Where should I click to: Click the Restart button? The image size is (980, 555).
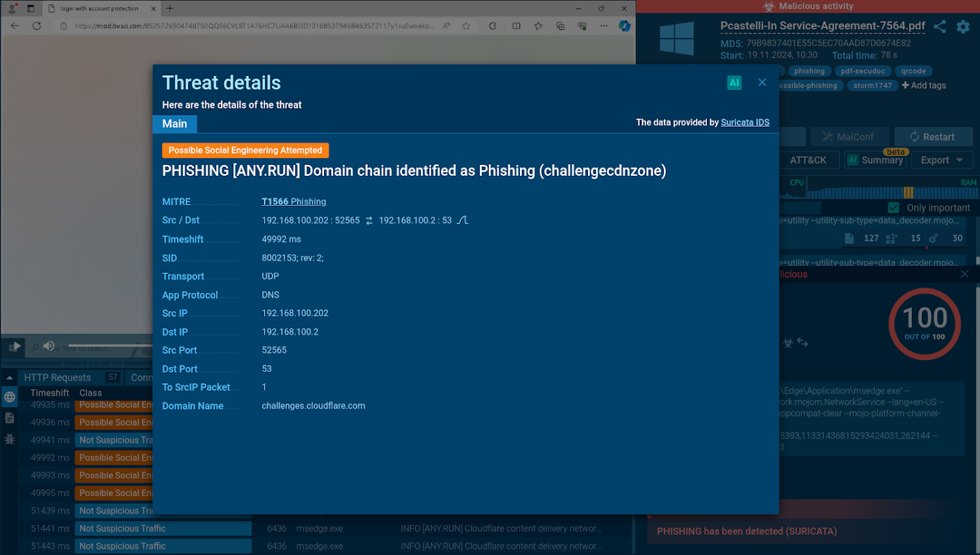click(934, 137)
